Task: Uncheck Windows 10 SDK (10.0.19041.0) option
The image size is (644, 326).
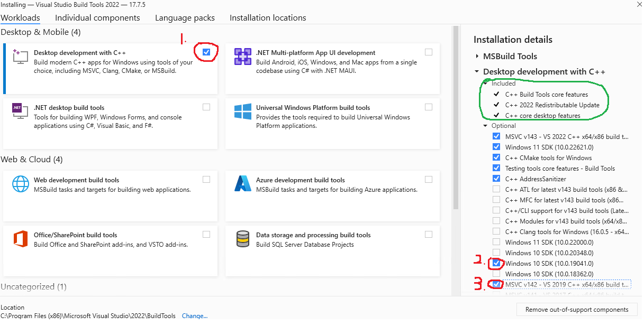Action: [496, 263]
